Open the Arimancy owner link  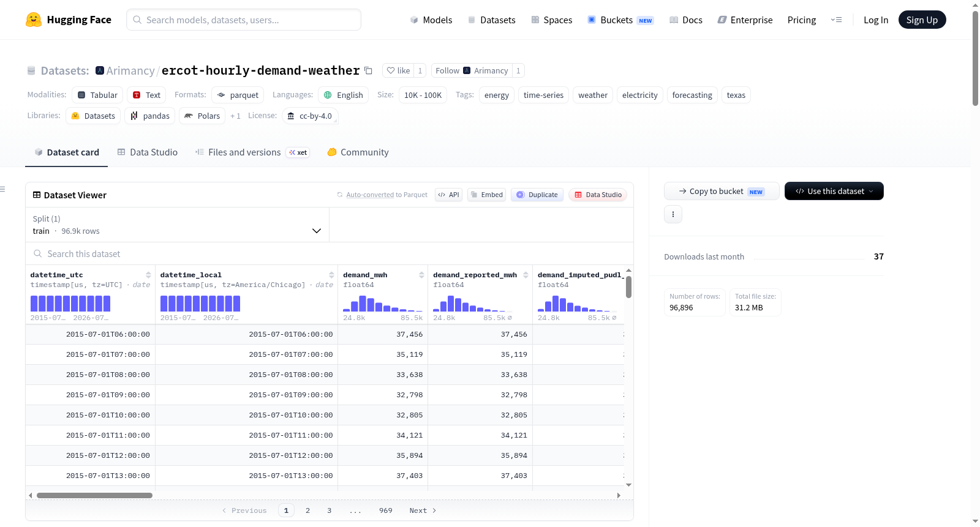pyautogui.click(x=130, y=70)
